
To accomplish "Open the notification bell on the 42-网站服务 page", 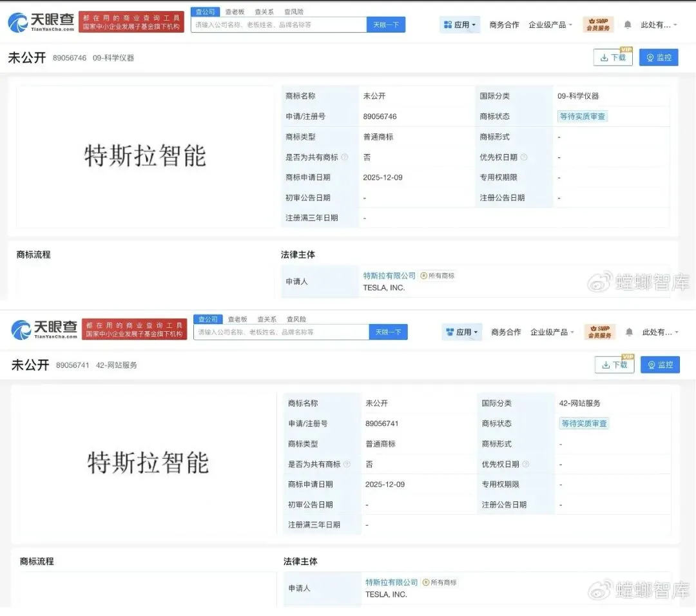I will tap(629, 332).
